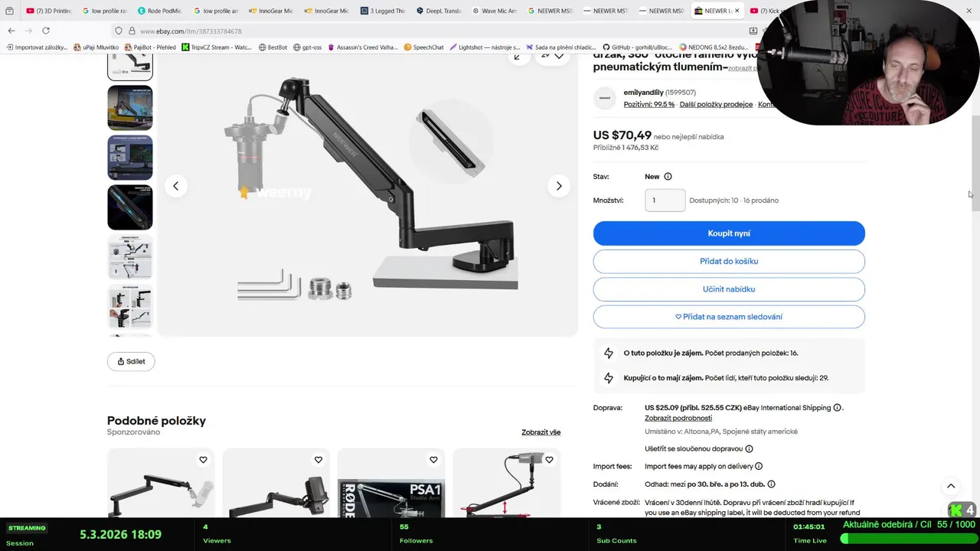Viewport: 980px width, 551px height.
Task: Click the Sdílet share button
Action: pos(131,361)
